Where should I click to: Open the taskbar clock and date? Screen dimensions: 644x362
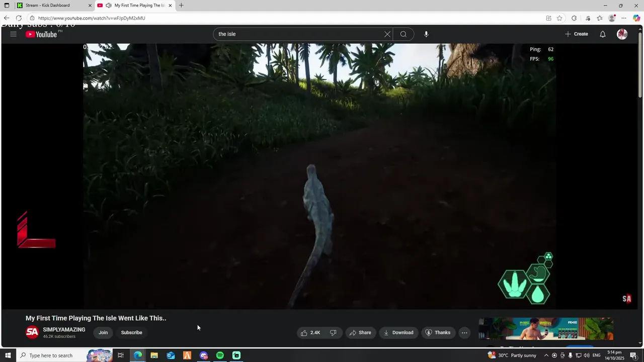pyautogui.click(x=615, y=355)
